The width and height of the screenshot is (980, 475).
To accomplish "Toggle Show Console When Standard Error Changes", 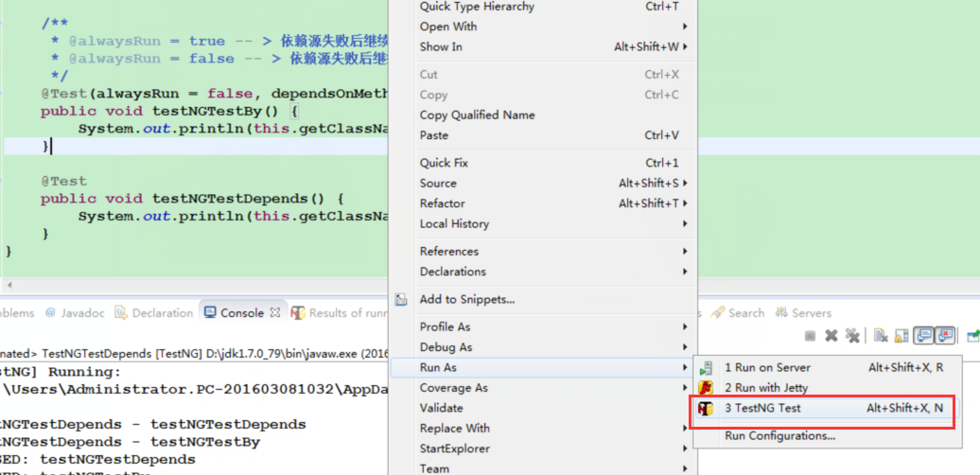I will 945,336.
